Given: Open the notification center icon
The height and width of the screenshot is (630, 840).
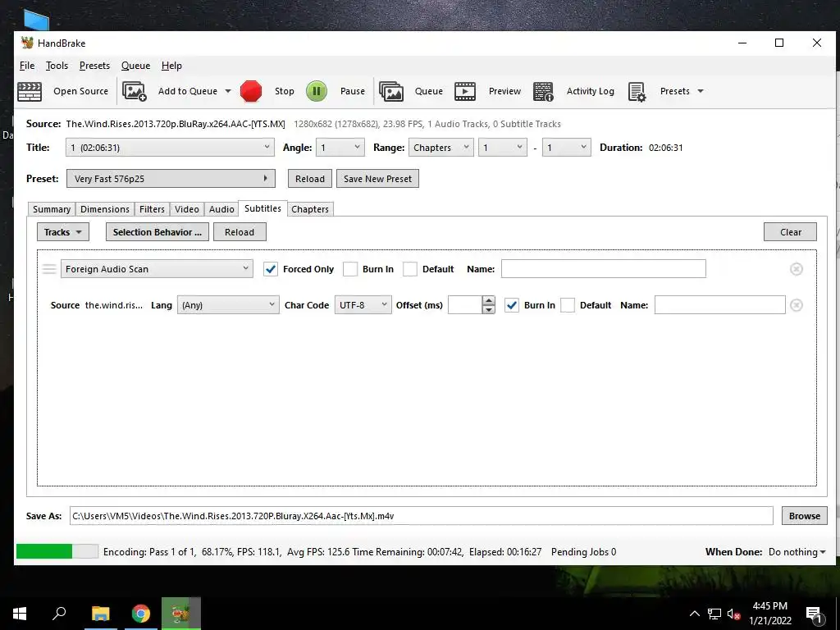Looking at the screenshot, I should pyautogui.click(x=814, y=614).
